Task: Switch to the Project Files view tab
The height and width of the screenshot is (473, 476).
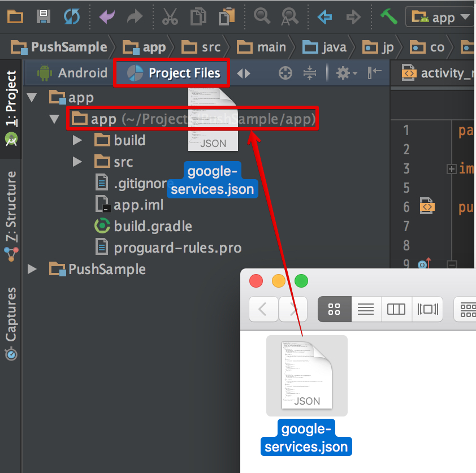Action: pyautogui.click(x=173, y=73)
